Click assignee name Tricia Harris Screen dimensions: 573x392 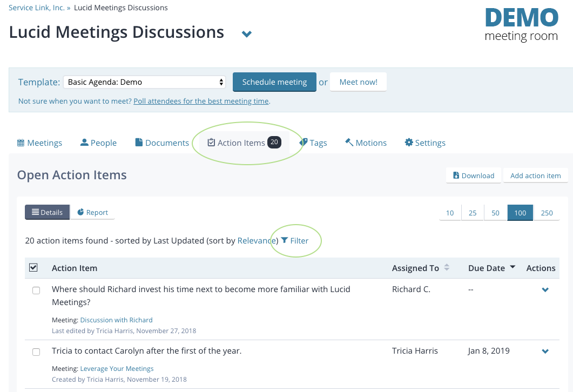pyautogui.click(x=415, y=351)
